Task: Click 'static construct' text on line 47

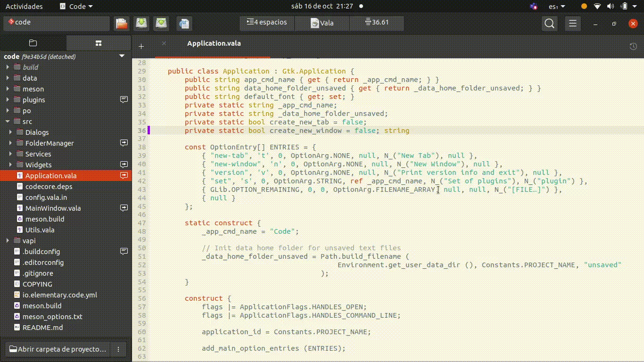Action: (218, 223)
